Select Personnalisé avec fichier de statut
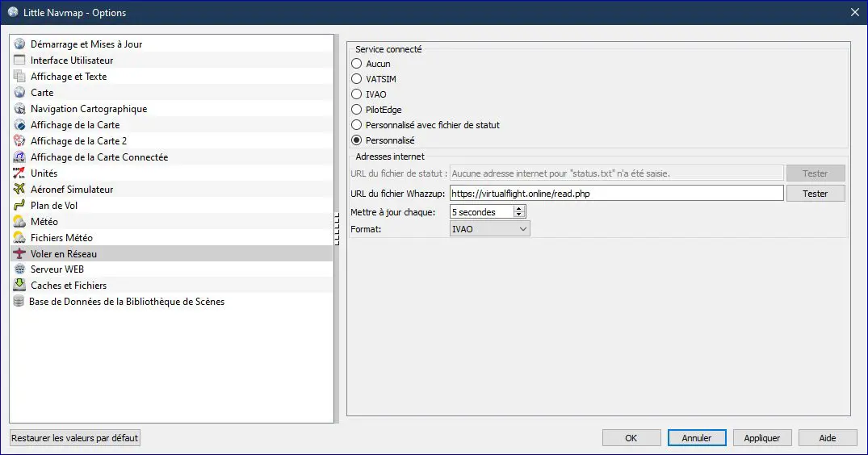This screenshot has height=455, width=868. coord(357,125)
